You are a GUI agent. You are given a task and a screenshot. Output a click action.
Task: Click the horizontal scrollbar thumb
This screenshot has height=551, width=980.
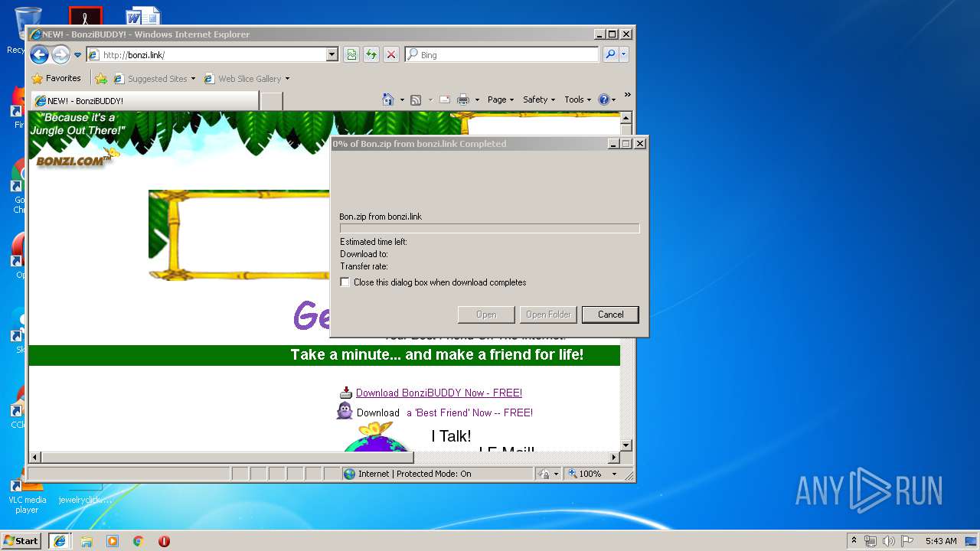(227, 458)
